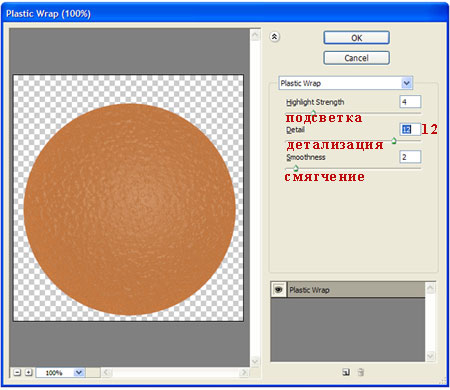The height and width of the screenshot is (390, 450).
Task: Click the preview horizontal scrollbar right arrow
Action: [244, 372]
